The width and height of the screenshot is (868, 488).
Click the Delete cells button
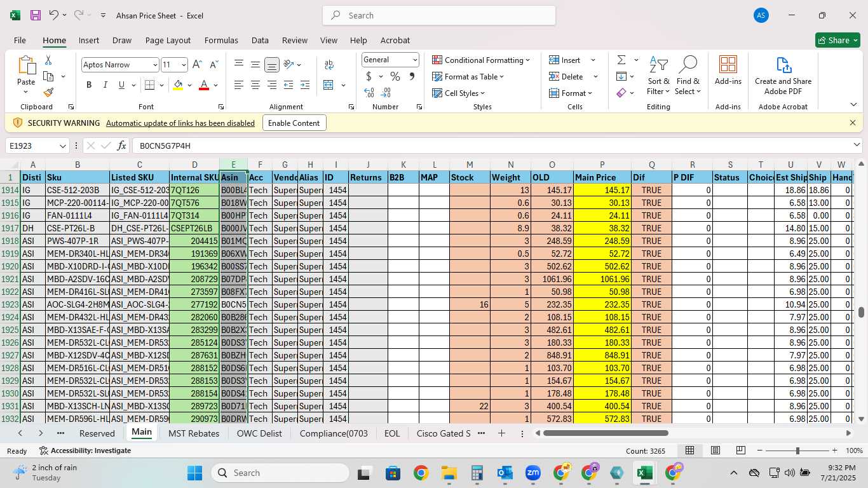[x=566, y=77]
